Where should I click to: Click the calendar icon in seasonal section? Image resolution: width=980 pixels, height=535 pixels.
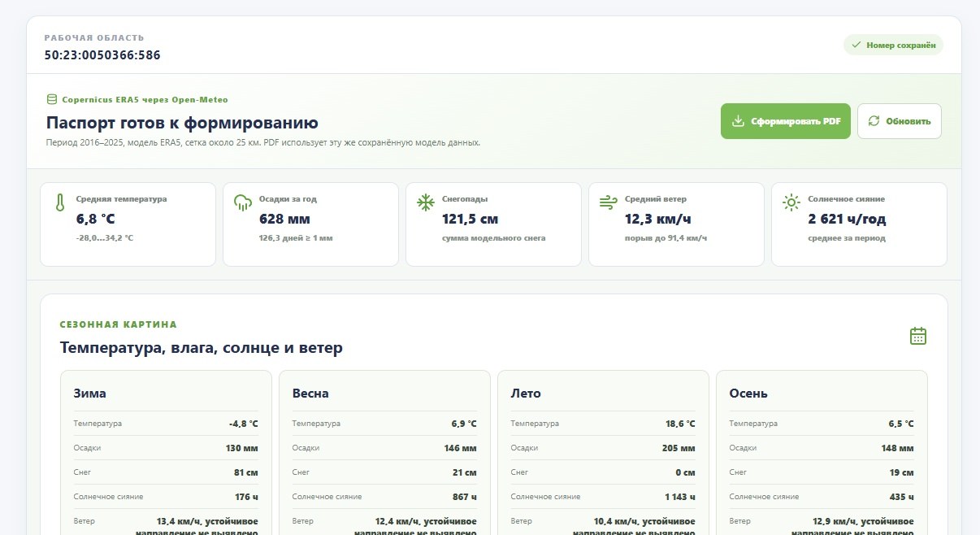918,336
